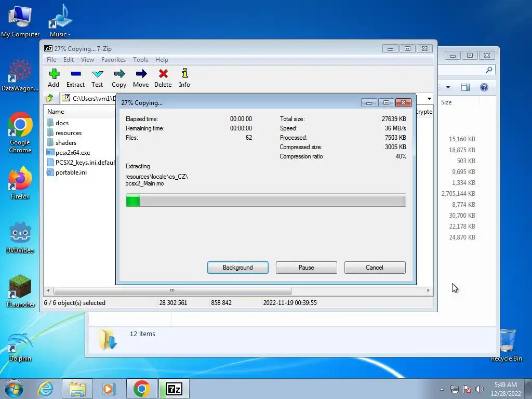The image size is (532, 399).
Task: Click the up-folder arrow icon in 7-Zip
Action: tap(50, 98)
